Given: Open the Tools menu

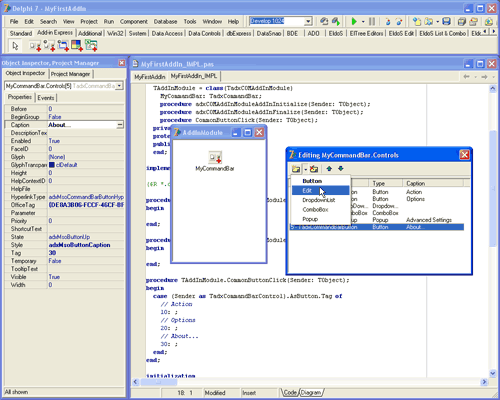Looking at the screenshot, I should 190,22.
